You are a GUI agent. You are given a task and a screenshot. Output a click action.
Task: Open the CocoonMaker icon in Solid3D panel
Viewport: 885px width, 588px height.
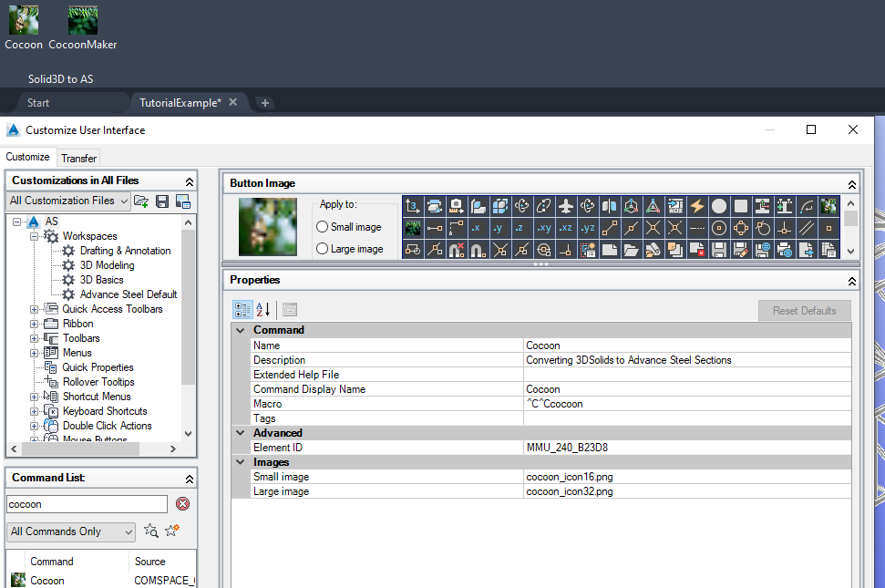(x=82, y=27)
